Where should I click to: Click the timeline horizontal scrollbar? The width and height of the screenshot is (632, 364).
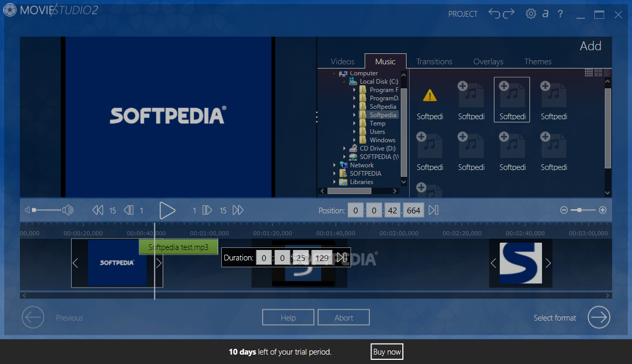point(315,295)
